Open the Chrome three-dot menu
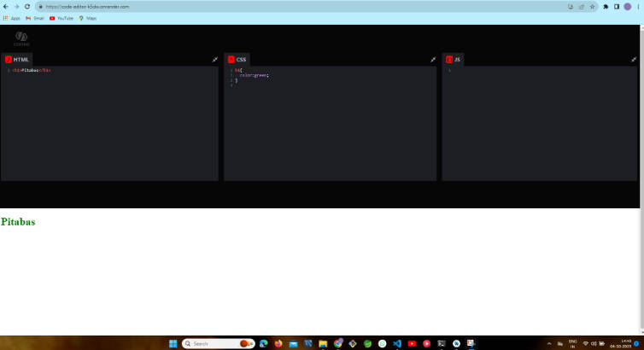644x350 pixels. pos(637,6)
